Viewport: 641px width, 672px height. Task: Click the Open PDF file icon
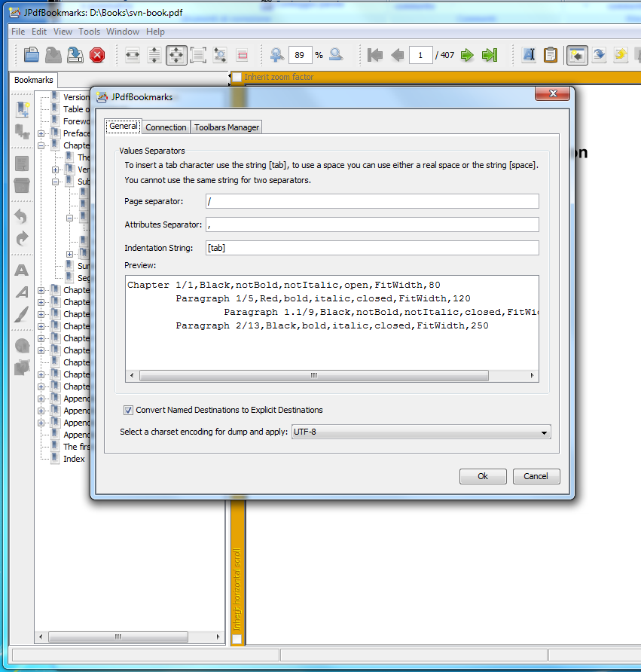(32, 55)
